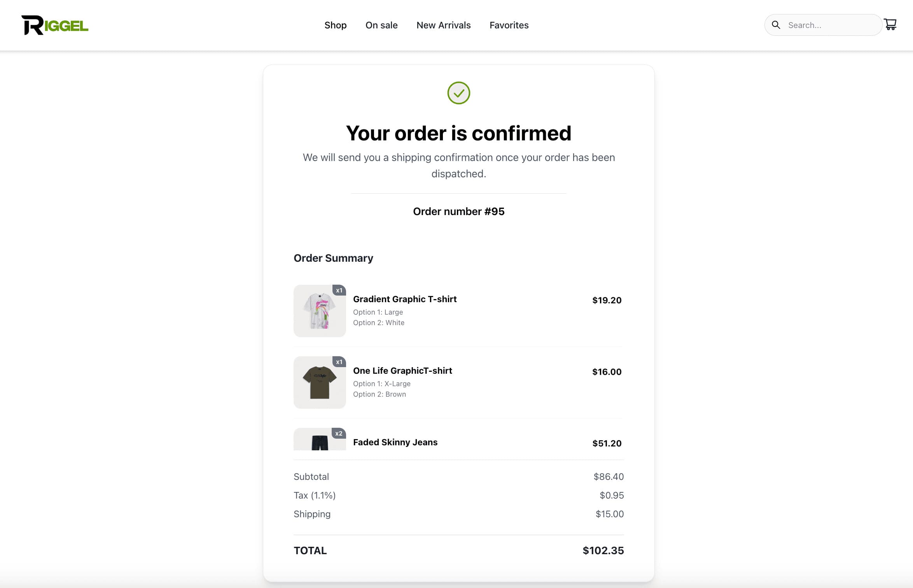Click the TOTAL amount $102.35

[603, 550]
